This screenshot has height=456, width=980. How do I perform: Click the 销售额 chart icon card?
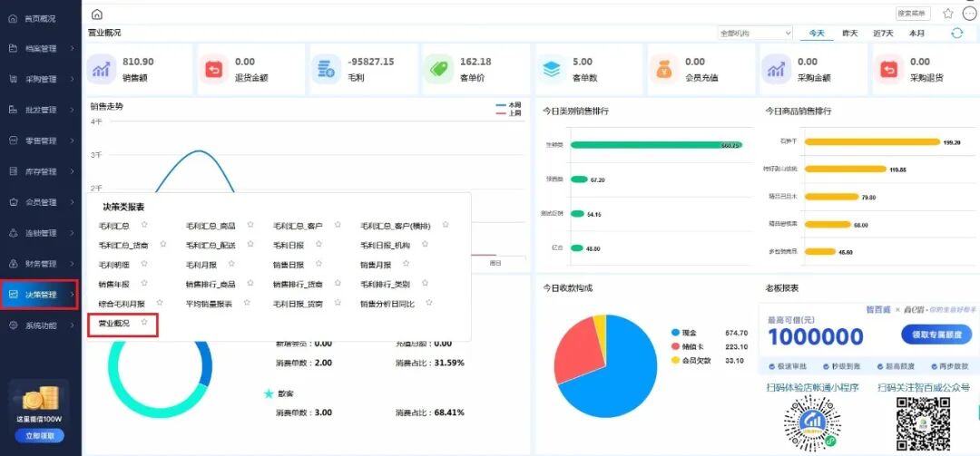point(100,69)
